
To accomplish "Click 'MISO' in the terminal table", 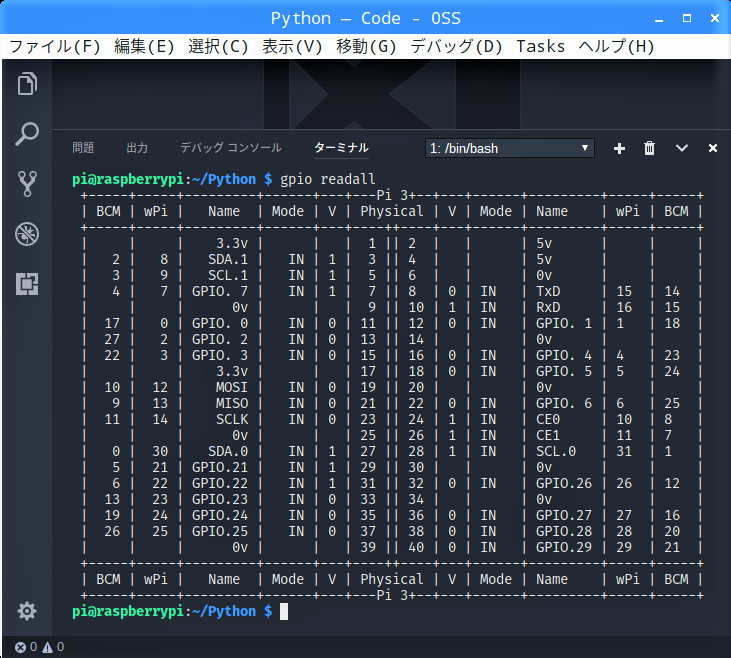I will point(232,403).
